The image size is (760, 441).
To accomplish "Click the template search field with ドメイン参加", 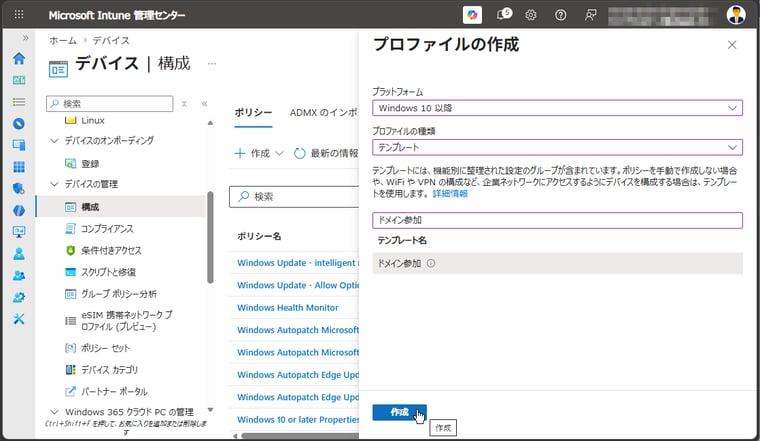I will pyautogui.click(x=557, y=220).
